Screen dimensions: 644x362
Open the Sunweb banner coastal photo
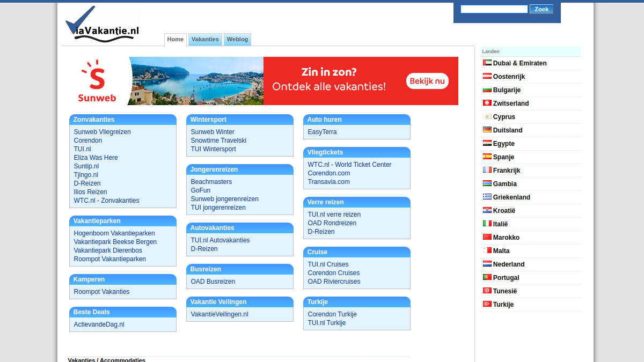[196, 81]
